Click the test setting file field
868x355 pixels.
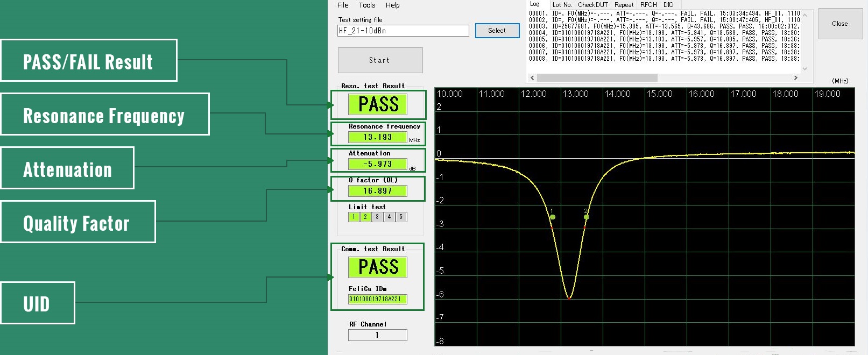point(403,31)
